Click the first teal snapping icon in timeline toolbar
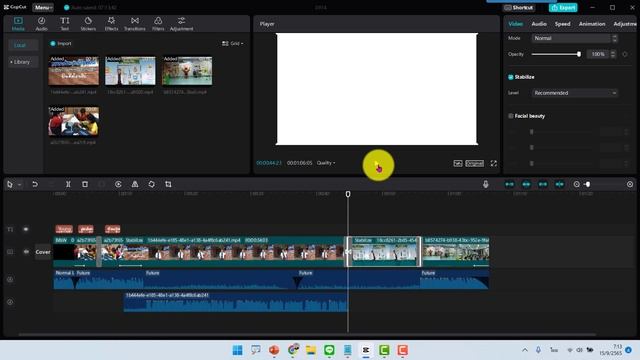Screen dimensions: 640x360 tap(509, 184)
